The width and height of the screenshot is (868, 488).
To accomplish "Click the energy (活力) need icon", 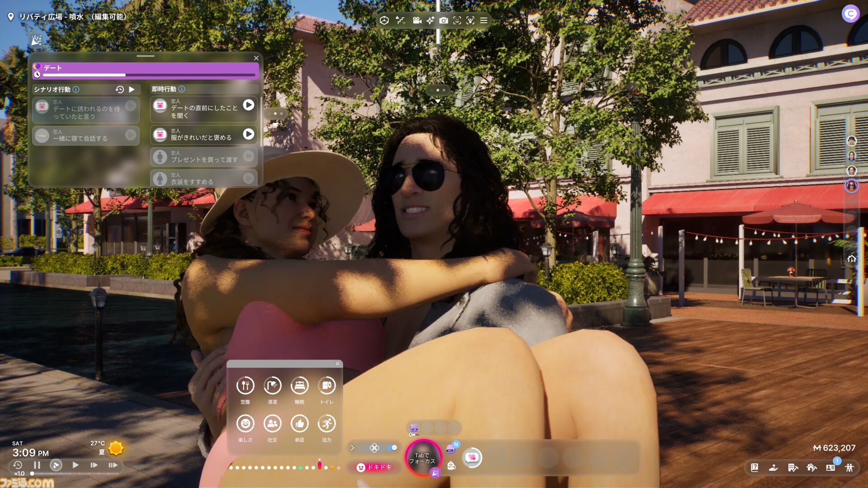I will pos(326,423).
